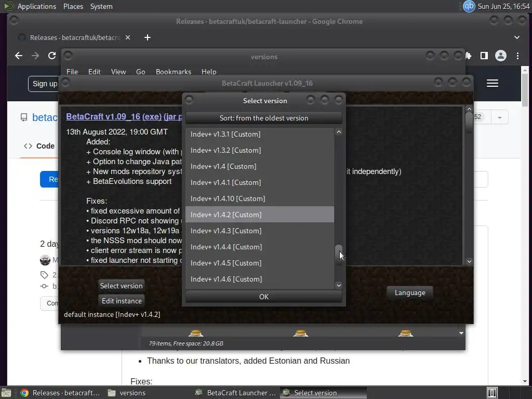This screenshot has width=532, height=399.
Task: Select Indev+ v1.4.5 [Custom] version
Action: 260,263
